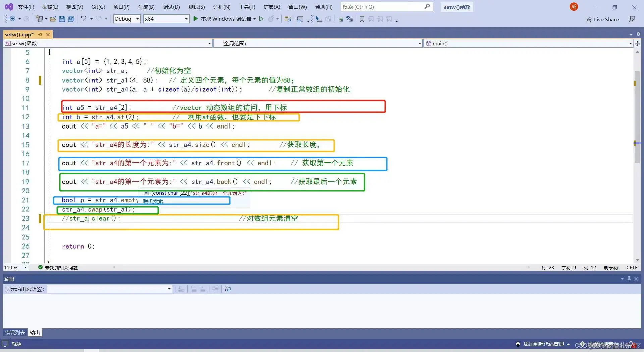Click the 'return 0;' code line
Viewport: 644px width, 352px height.
tap(78, 246)
